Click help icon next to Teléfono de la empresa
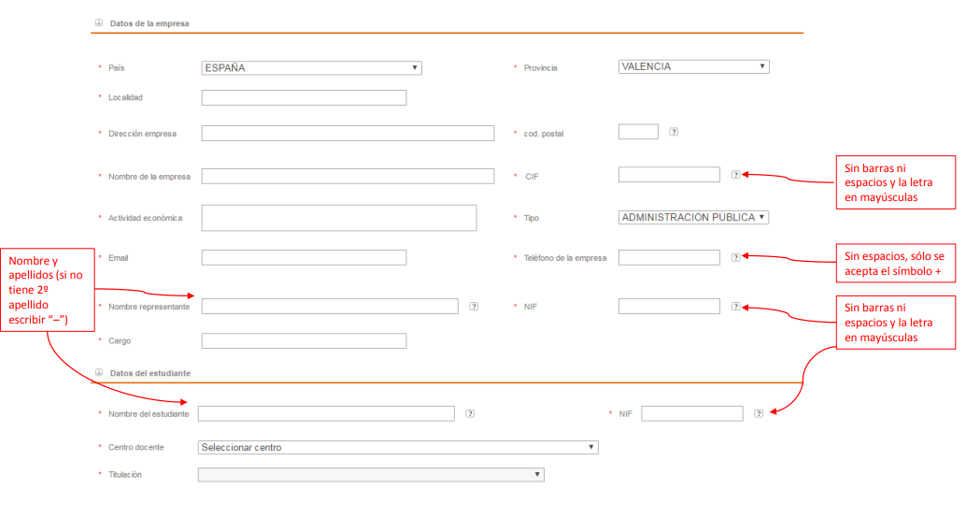The width and height of the screenshot is (980, 518). (735, 257)
